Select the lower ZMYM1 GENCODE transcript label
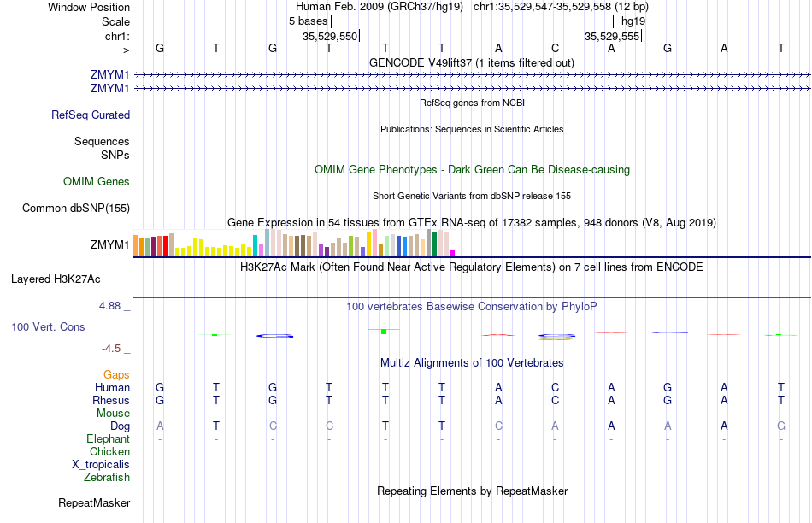The image size is (812, 523). coord(109,89)
